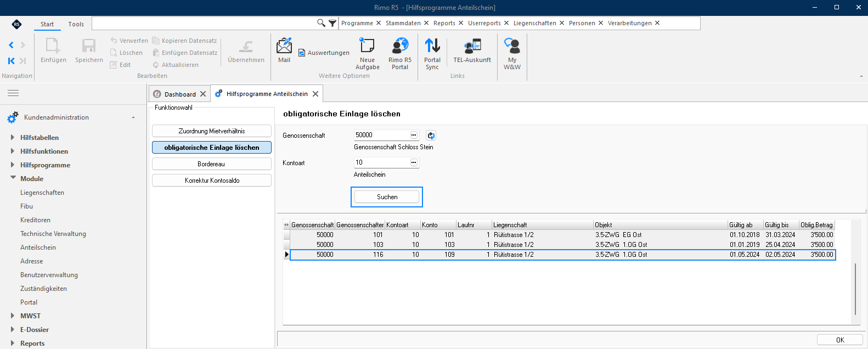Click the refresh icon beside Genossenschaft field
Image resolution: width=868 pixels, height=349 pixels.
(x=431, y=136)
